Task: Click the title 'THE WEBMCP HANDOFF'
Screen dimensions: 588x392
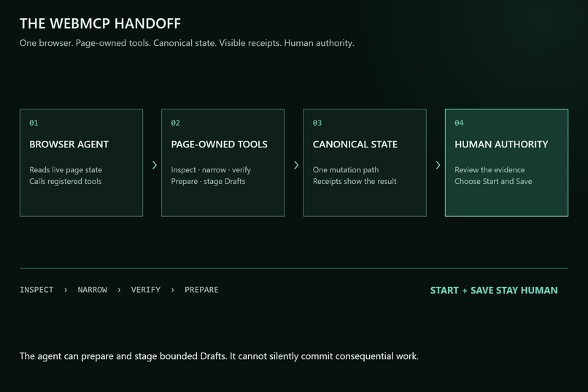Action: coord(100,23)
